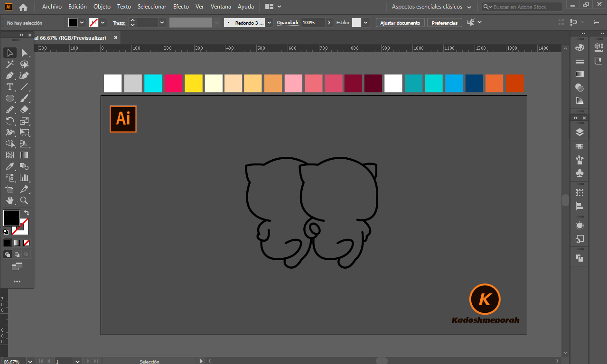Open the Pathfinder panel icon
607x364 pixels.
point(579,258)
